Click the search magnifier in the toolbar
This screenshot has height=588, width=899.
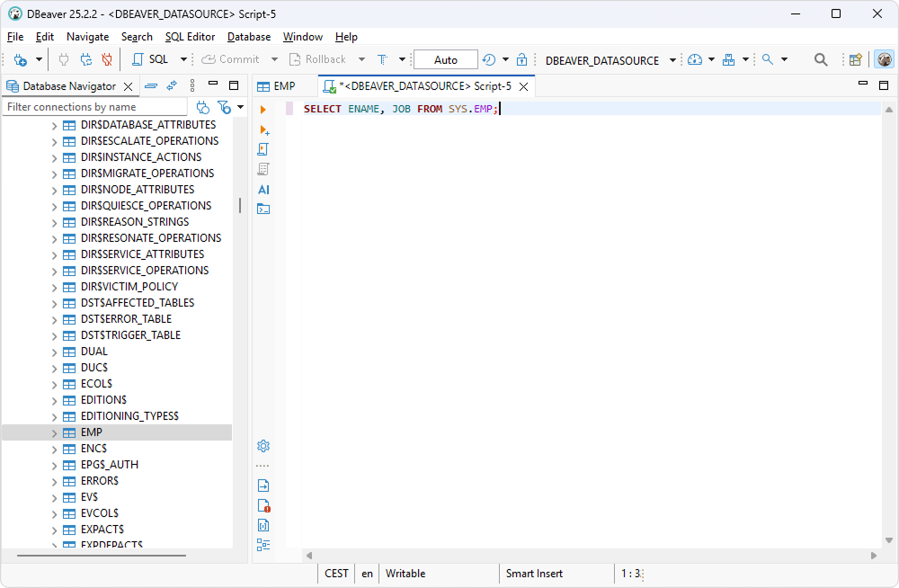[x=820, y=59]
